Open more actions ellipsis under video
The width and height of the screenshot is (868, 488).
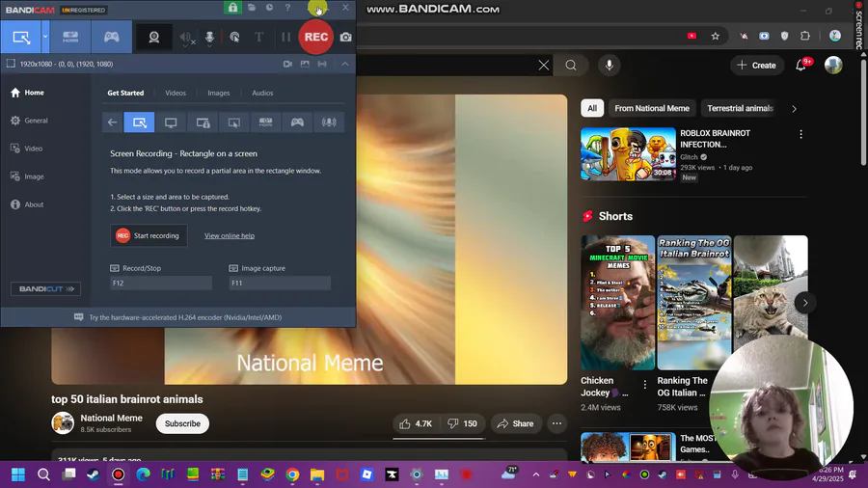point(556,423)
